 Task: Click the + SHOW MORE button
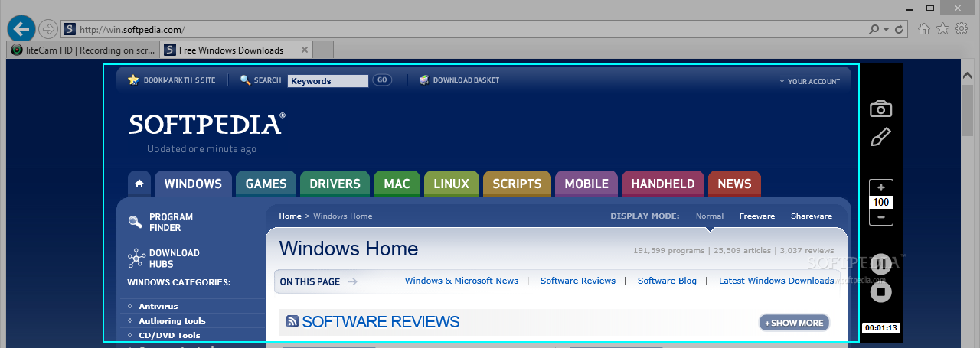tap(795, 323)
